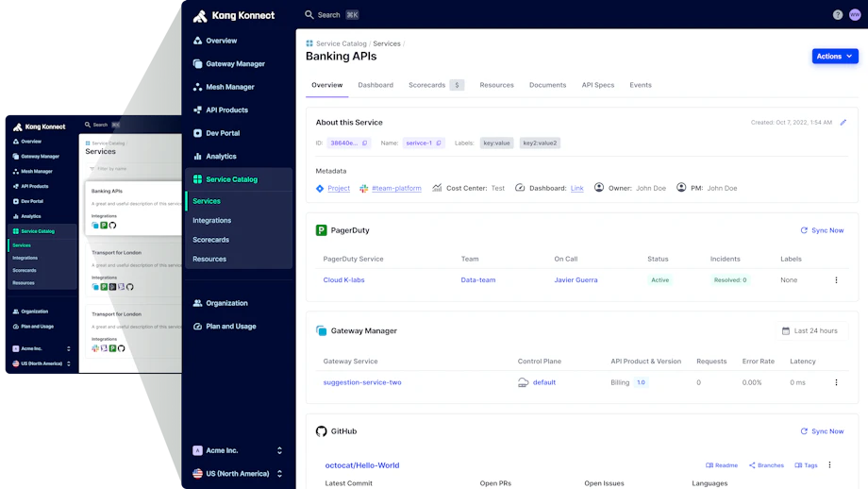The height and width of the screenshot is (489, 868).
Task: Open kebab menu for suggestion-service-two row
Action: pyautogui.click(x=836, y=382)
